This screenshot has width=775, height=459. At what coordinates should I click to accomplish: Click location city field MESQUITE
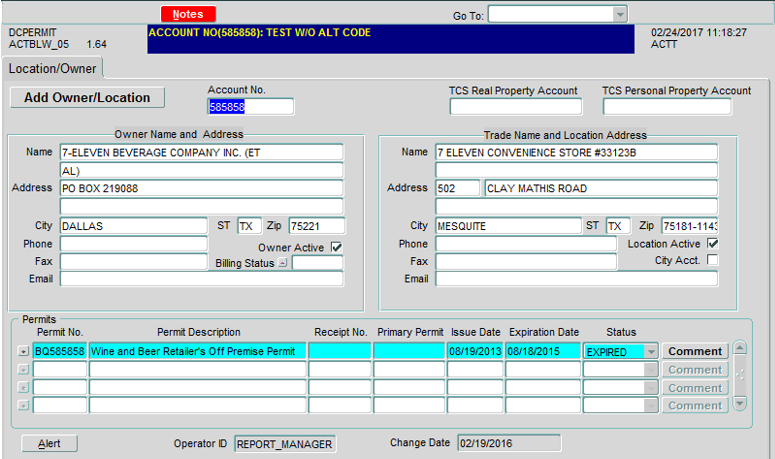(x=508, y=226)
